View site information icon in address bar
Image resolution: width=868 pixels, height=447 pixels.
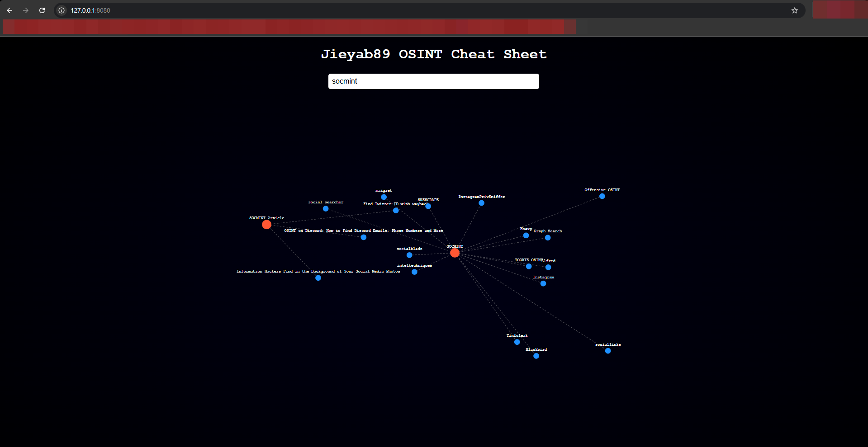(x=62, y=10)
